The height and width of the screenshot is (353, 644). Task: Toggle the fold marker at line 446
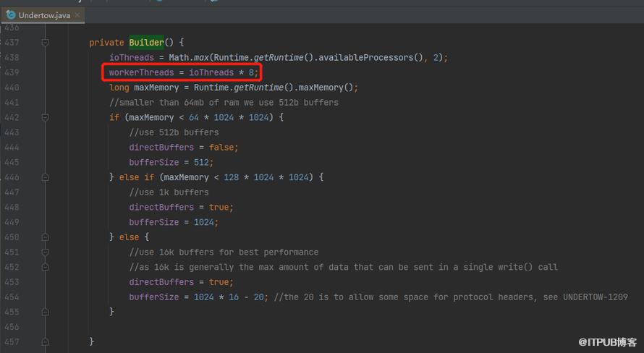(x=45, y=177)
